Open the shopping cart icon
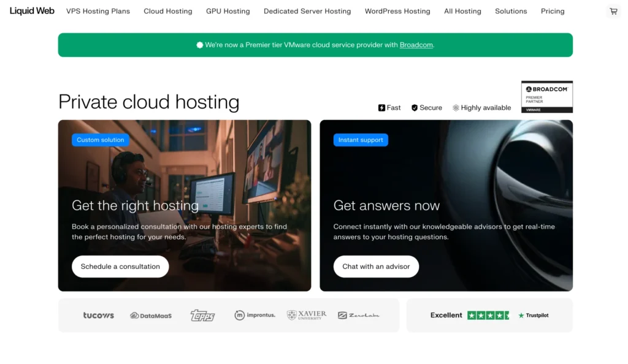628x364 pixels. pyautogui.click(x=612, y=11)
